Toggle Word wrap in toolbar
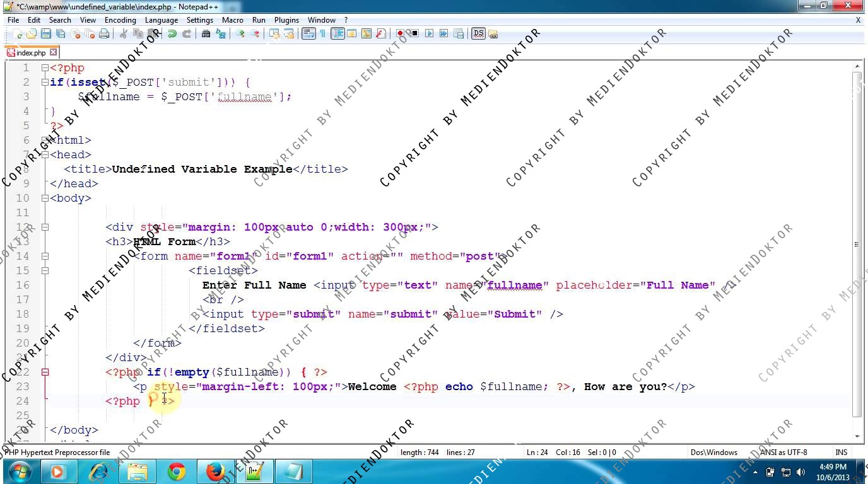The height and width of the screenshot is (484, 868). 308,33
